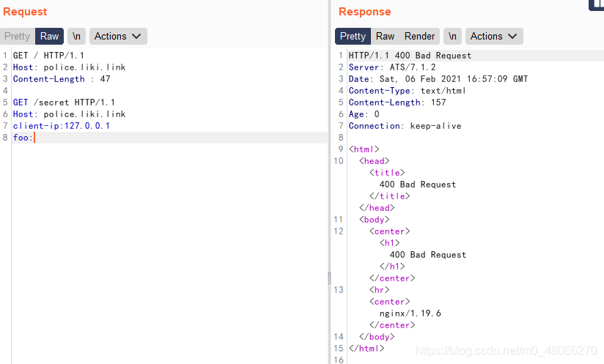Viewport: 604px width, 364px height.
Task: Click the vertical splitter handle between Request and Response
Action: [329, 278]
